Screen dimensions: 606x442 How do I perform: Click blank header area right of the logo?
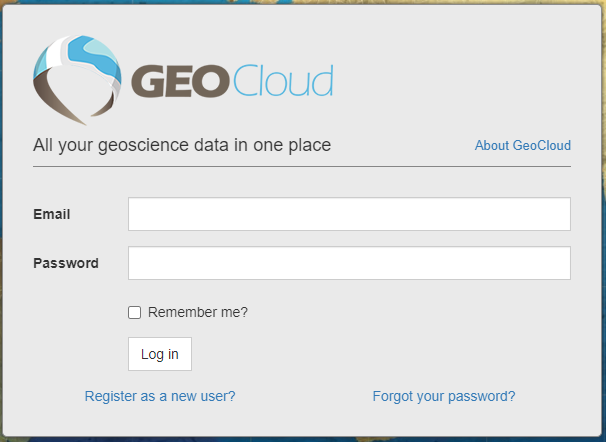(x=460, y=80)
